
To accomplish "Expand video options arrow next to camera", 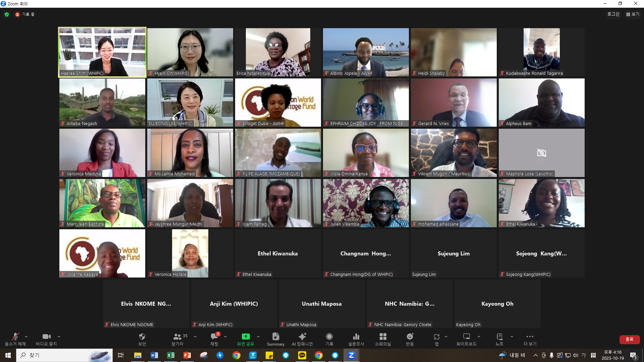I will [59, 336].
